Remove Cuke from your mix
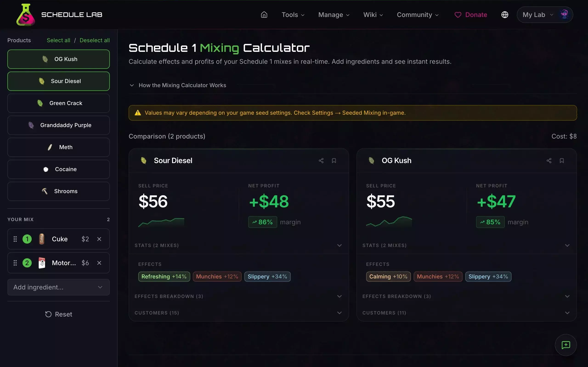Viewport: 588px width, 367px height. (99, 239)
